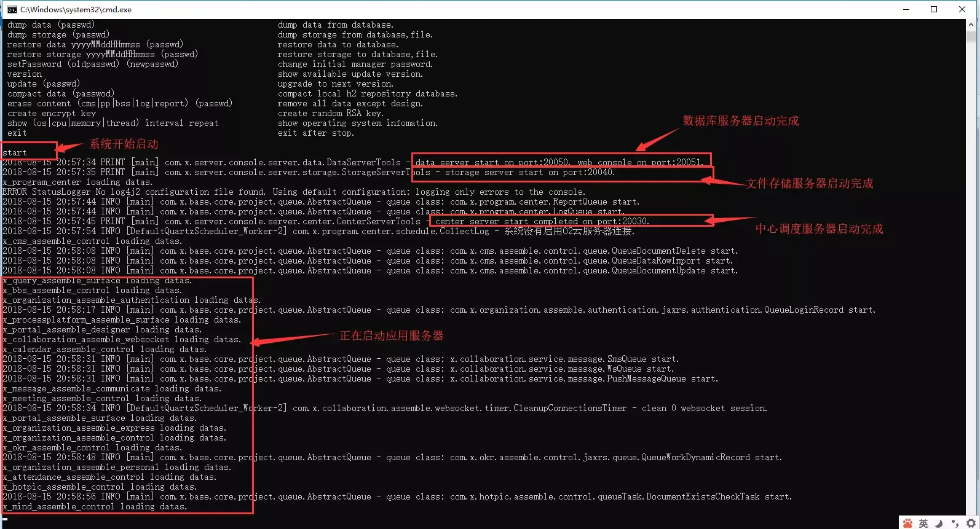Click the 'setPassword (oldpasswd) (newpasswd)' command
The image size is (980, 529).
tap(93, 65)
